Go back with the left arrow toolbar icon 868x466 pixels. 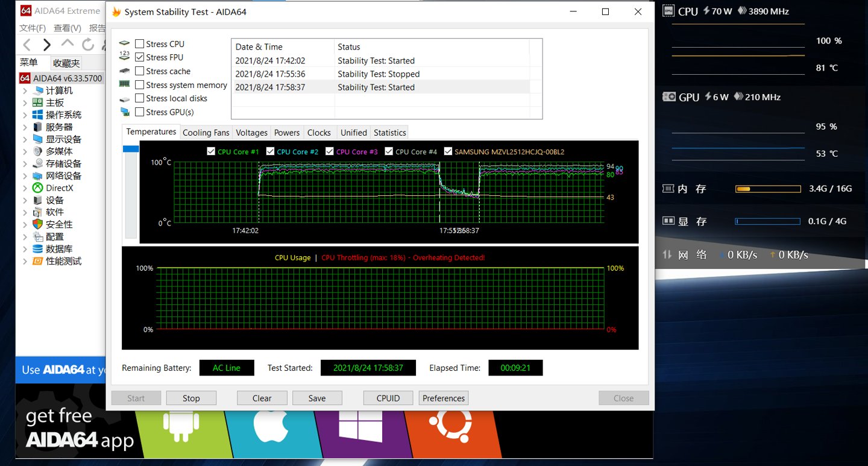coord(27,45)
